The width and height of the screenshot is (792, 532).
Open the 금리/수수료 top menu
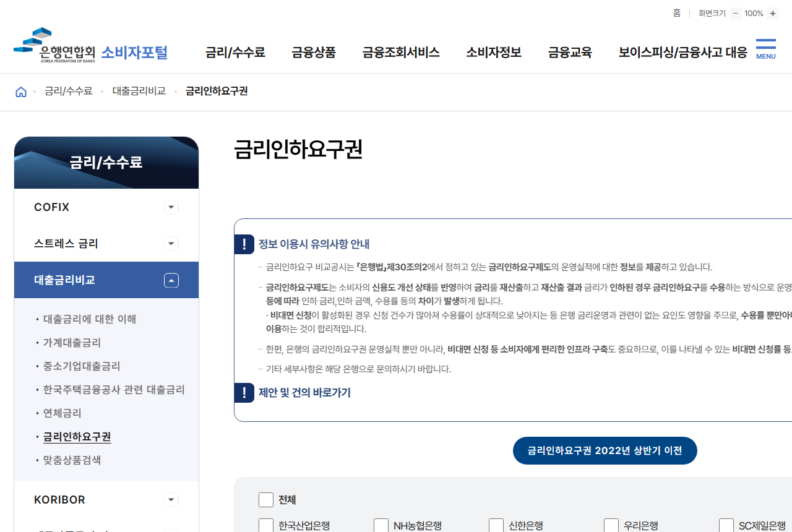pyautogui.click(x=235, y=53)
